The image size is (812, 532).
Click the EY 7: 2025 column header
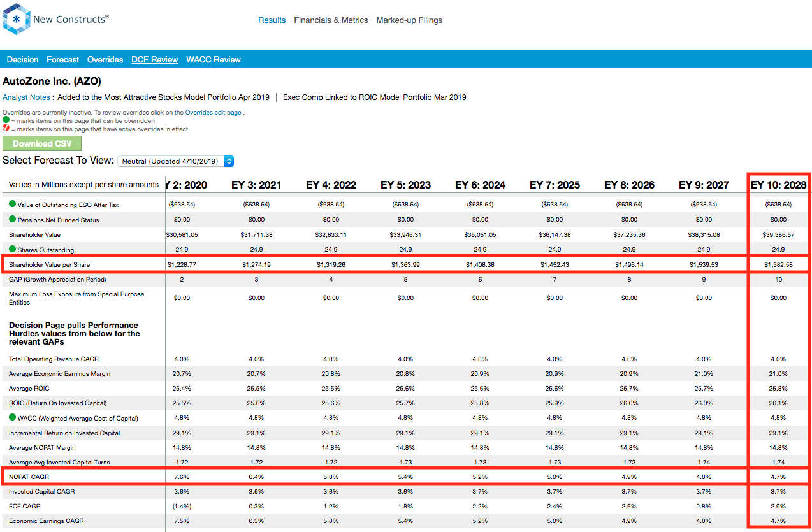click(x=555, y=185)
